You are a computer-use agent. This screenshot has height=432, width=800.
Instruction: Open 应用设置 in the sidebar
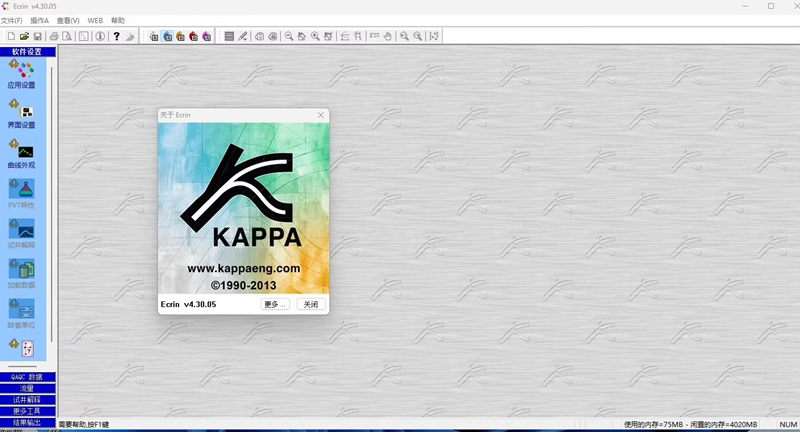click(21, 74)
